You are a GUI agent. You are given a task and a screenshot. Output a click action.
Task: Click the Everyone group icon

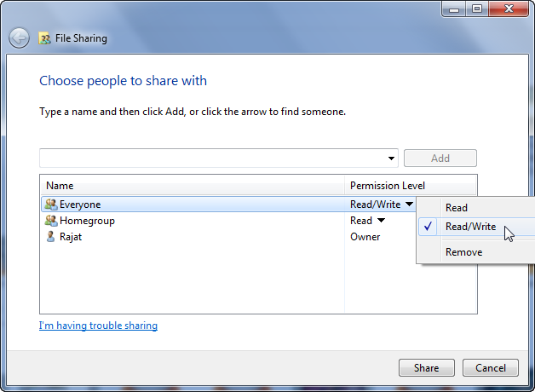51,205
